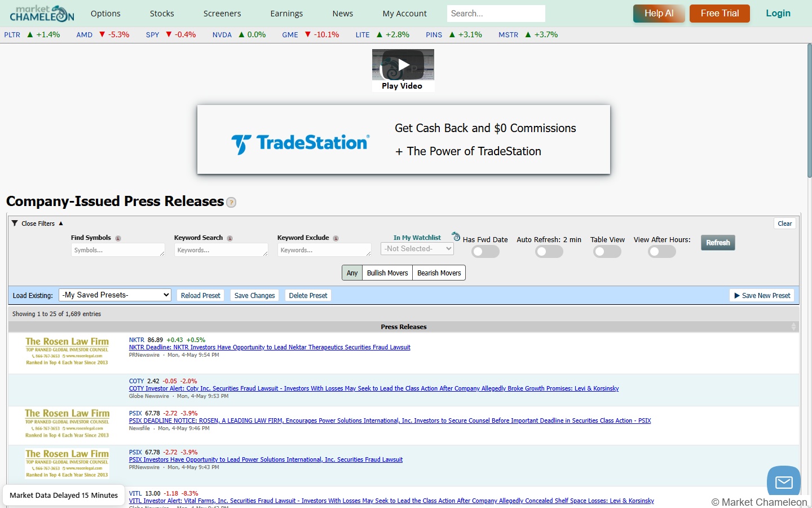Click the PINS ticker in the tape
Viewport: 812px width, 508px height.
434,35
